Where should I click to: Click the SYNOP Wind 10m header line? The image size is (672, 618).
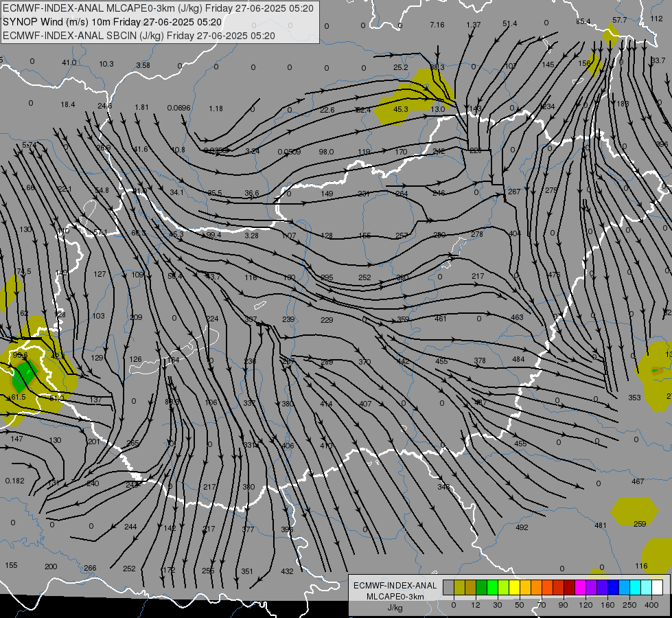[113, 22]
